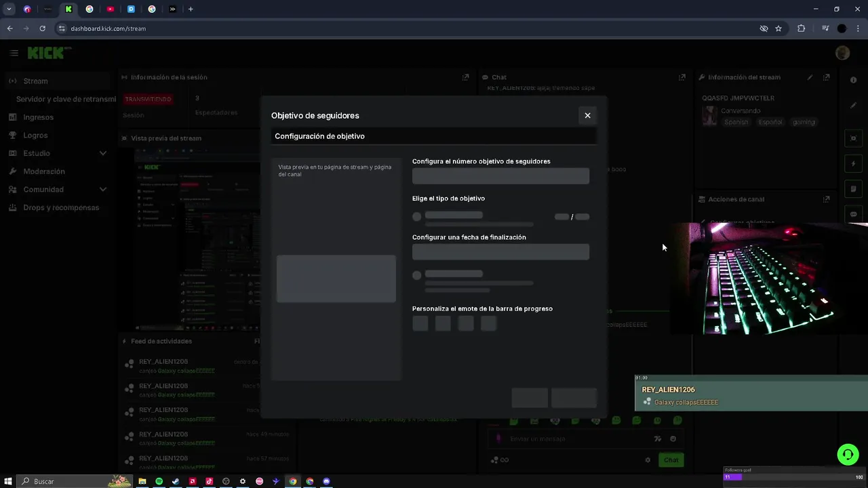This screenshot has width=868, height=488.
Task: Select the first objetivo type radio option
Action: click(x=417, y=217)
